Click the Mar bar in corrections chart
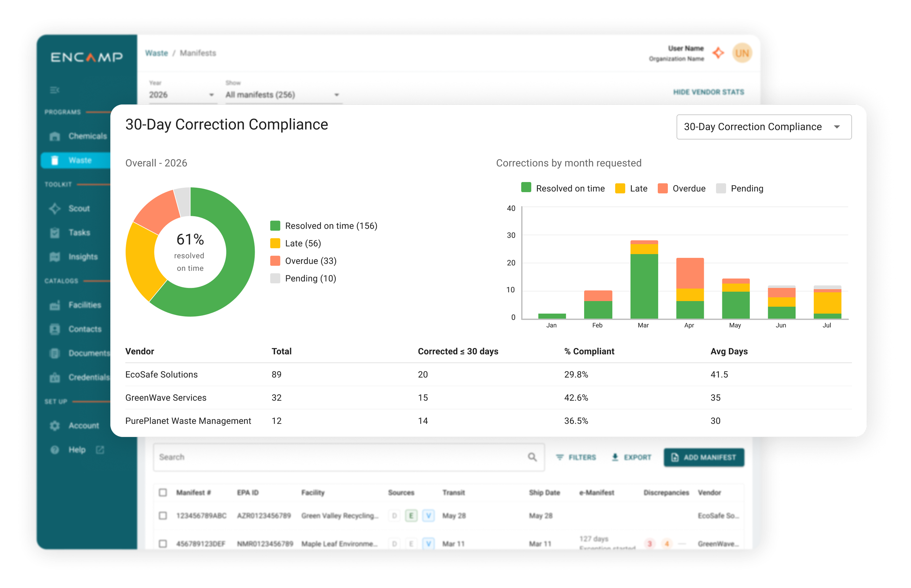911x588 pixels. pyautogui.click(x=644, y=279)
